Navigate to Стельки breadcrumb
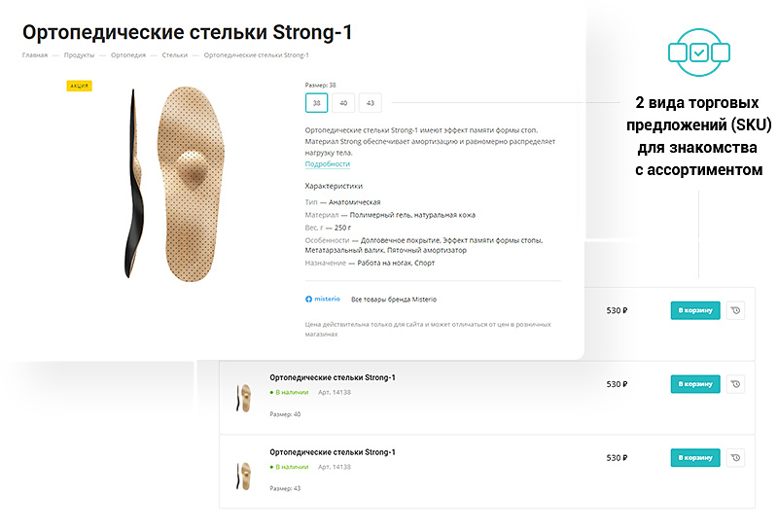 click(175, 55)
